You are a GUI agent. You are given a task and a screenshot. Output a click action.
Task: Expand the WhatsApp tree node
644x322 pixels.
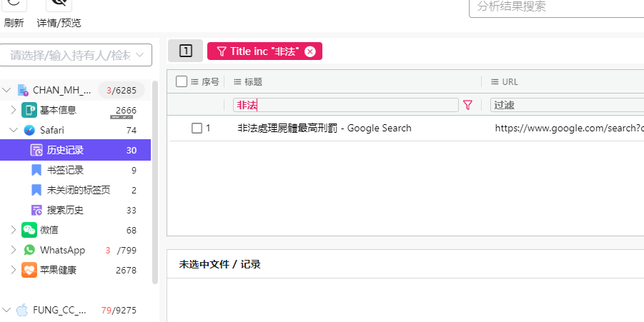(x=13, y=250)
